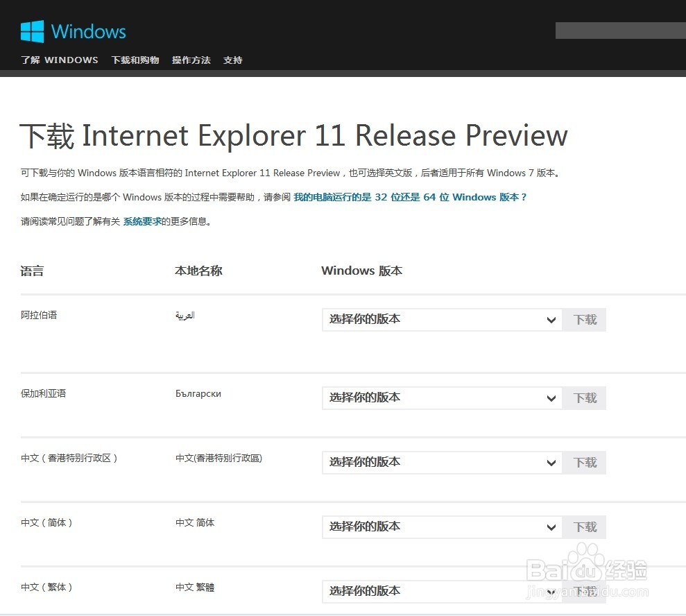Click 下载 button for 中文（简体）
Screen dimensions: 686x616
tap(585, 527)
